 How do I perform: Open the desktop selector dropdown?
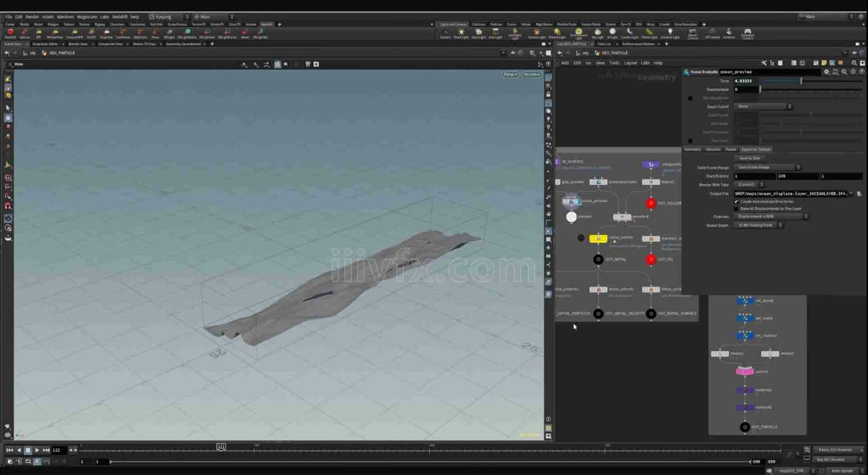169,17
